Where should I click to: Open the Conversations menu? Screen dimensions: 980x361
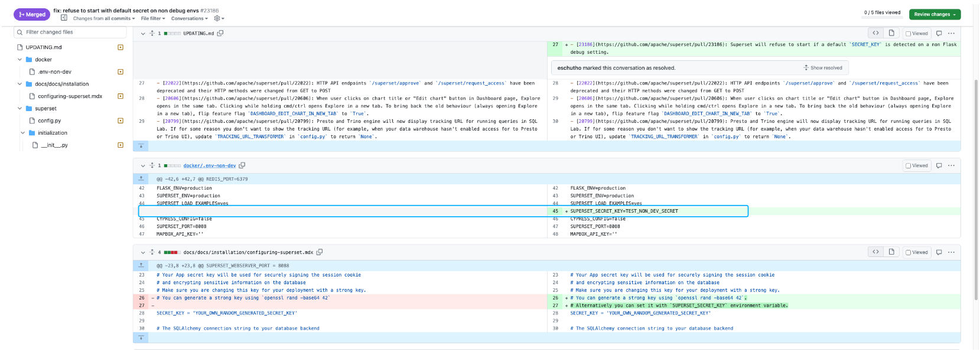[x=188, y=19]
